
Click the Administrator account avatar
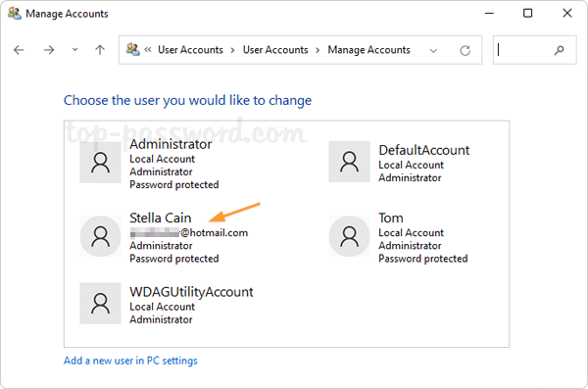pyautogui.click(x=101, y=163)
